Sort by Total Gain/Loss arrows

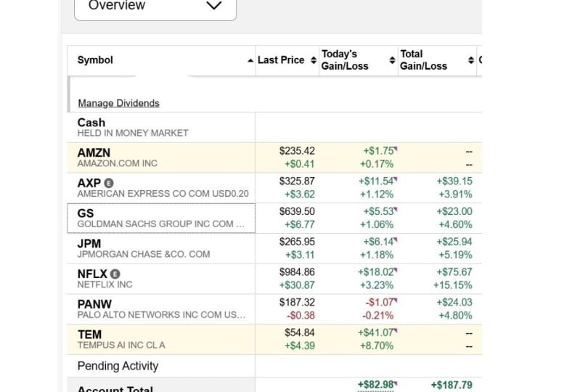(471, 60)
